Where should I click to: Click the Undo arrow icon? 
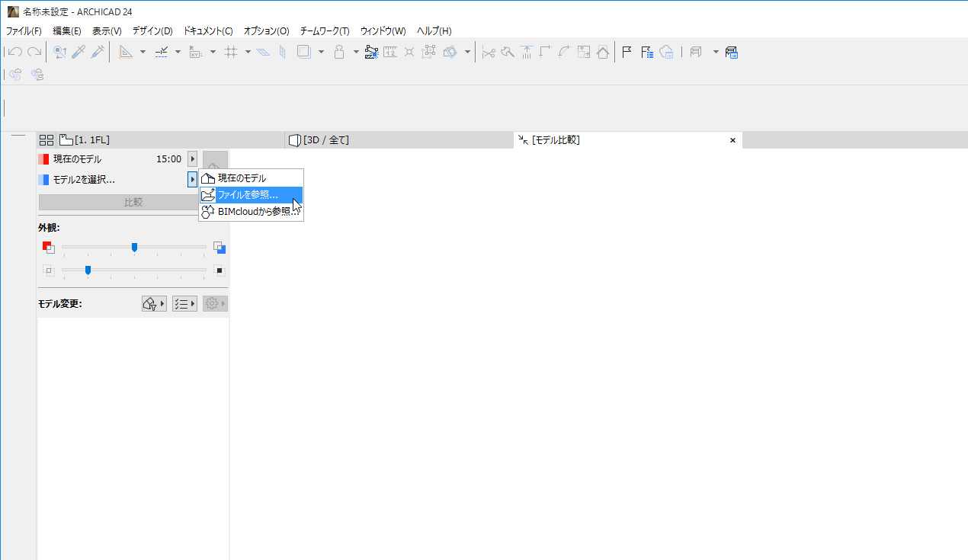click(15, 52)
